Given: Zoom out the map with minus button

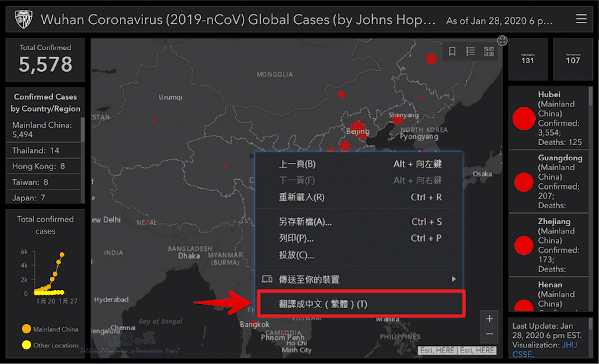Looking at the screenshot, I should click(x=489, y=334).
